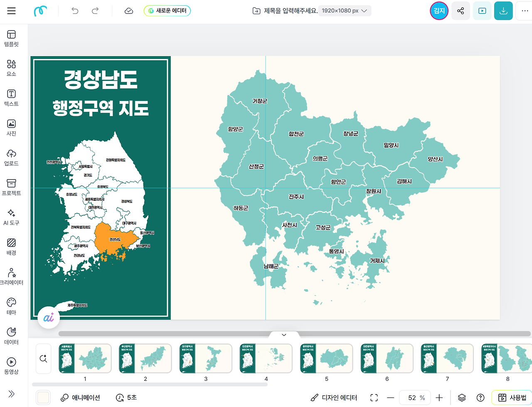This screenshot has height=407, width=532.
Task: Click the page background color swatch
Action: (x=43, y=397)
